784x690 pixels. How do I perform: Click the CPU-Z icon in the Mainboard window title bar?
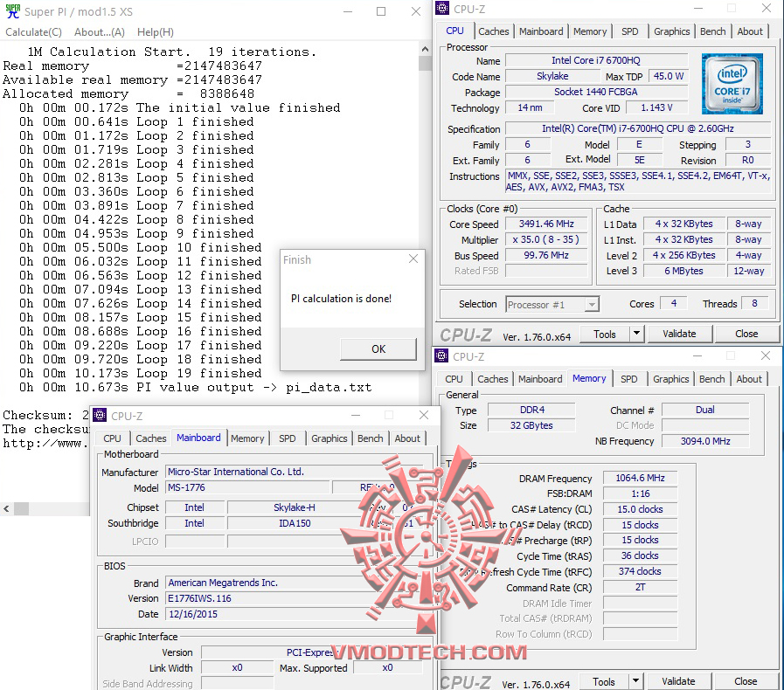(100, 415)
